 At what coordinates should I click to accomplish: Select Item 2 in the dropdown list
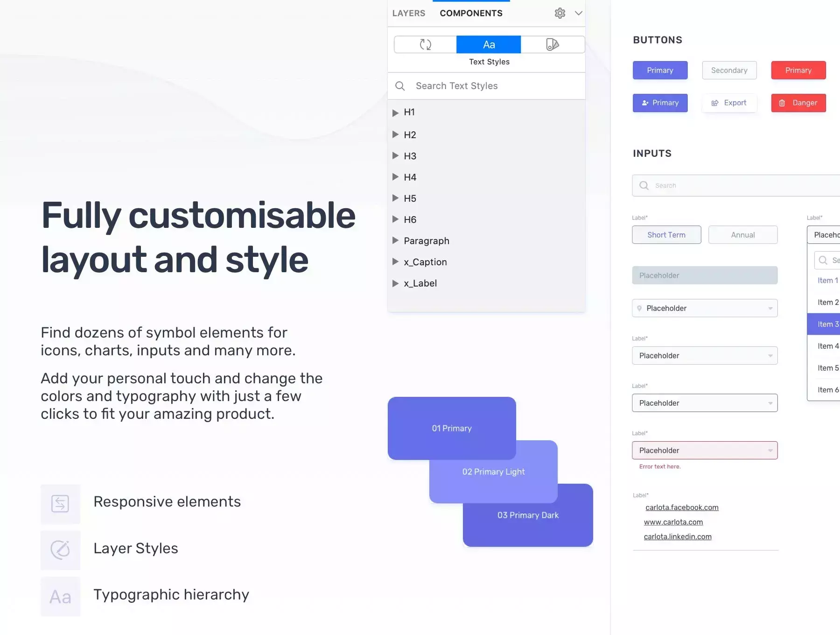coord(824,302)
